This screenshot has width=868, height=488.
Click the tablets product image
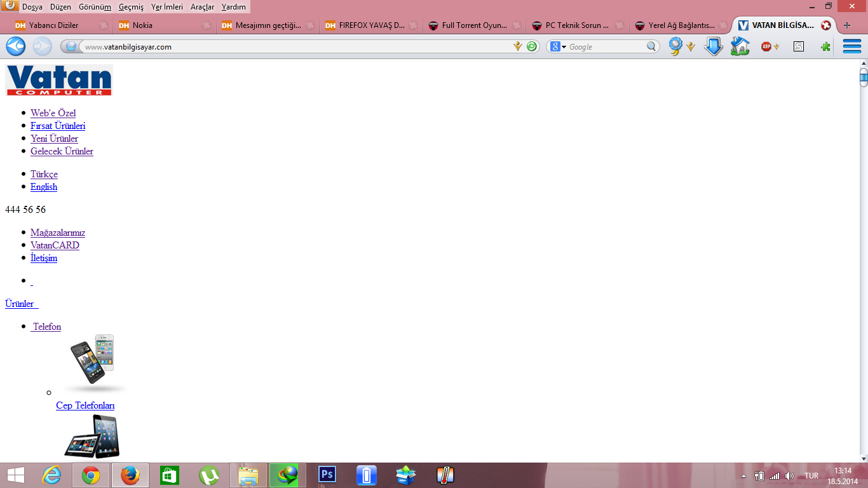[92, 436]
